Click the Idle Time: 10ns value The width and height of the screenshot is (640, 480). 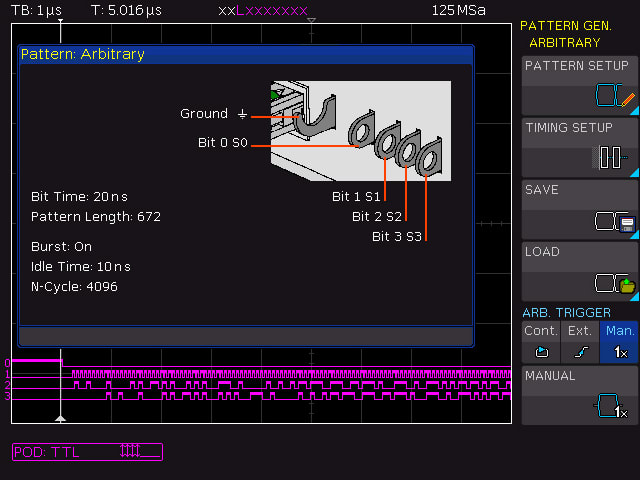tap(81, 267)
